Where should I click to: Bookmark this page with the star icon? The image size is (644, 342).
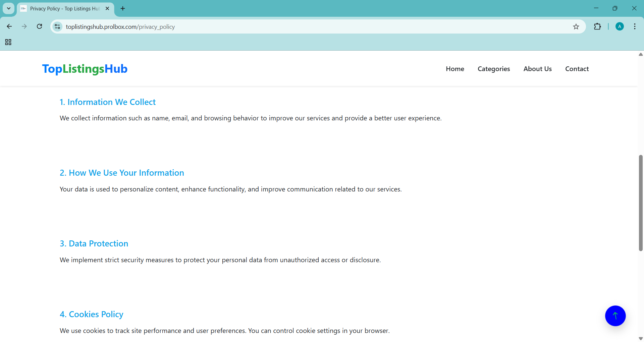[576, 27]
